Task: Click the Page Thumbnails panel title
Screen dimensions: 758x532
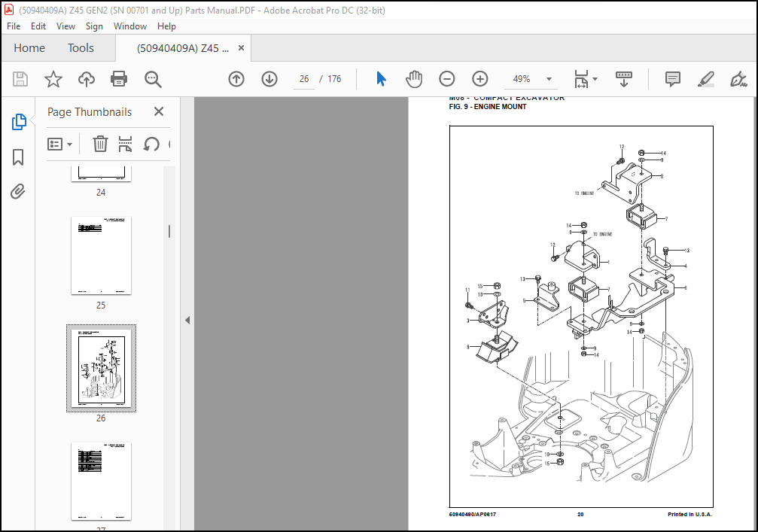Action: pyautogui.click(x=90, y=111)
